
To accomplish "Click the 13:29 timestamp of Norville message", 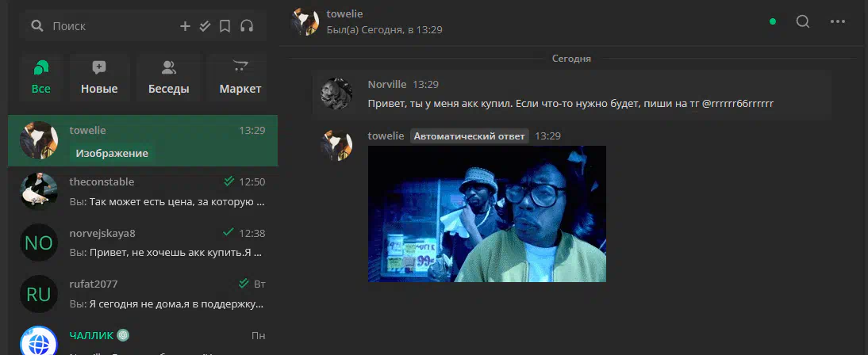I will [426, 85].
